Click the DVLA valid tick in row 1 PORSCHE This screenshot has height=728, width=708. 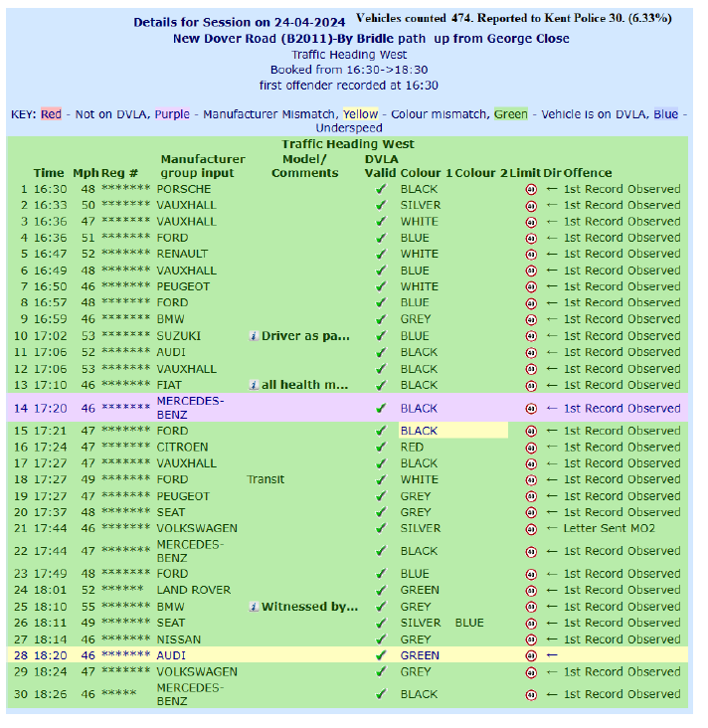381,189
